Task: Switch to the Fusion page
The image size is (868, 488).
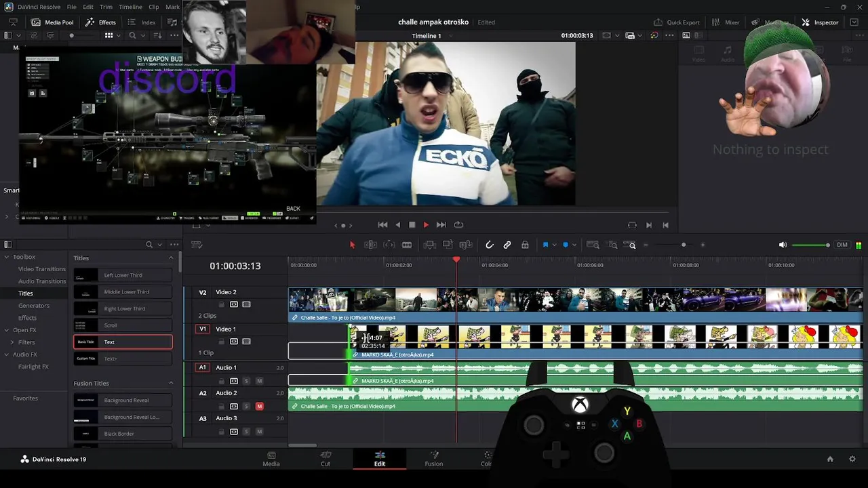Action: [x=434, y=459]
